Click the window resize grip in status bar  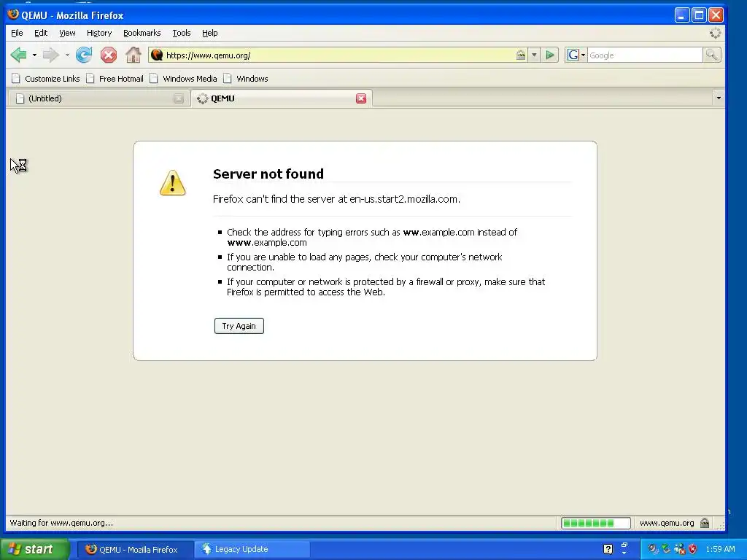click(721, 525)
